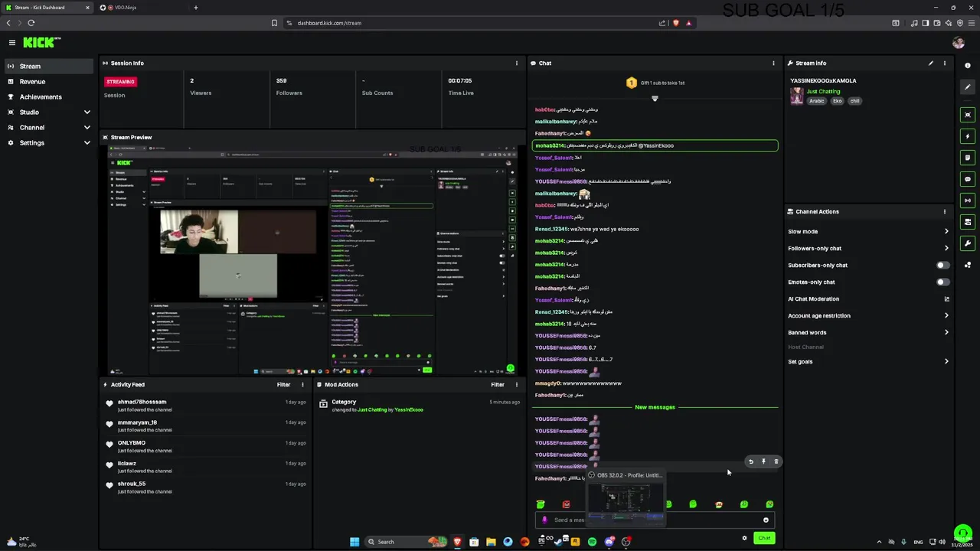Select Stream in the left sidebar
The height and width of the screenshot is (551, 980).
click(x=48, y=67)
